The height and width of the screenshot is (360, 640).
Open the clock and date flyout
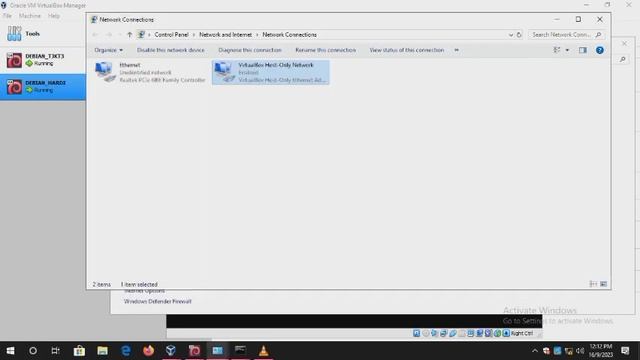601,351
